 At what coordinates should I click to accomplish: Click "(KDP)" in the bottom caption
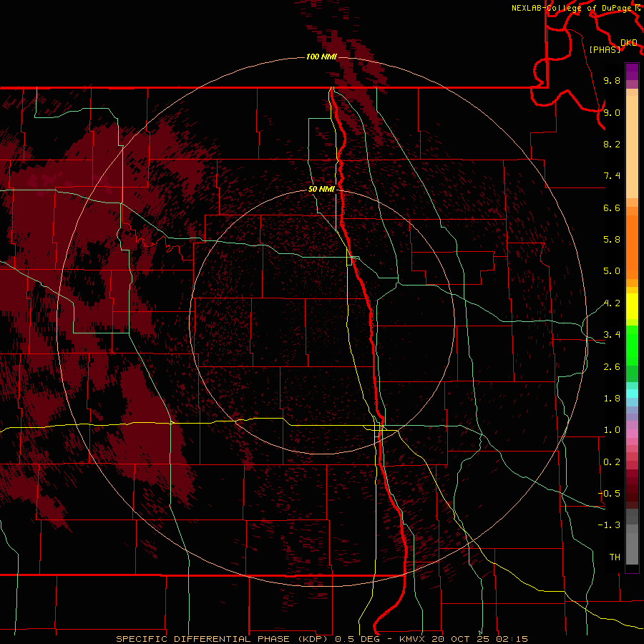coord(313,639)
